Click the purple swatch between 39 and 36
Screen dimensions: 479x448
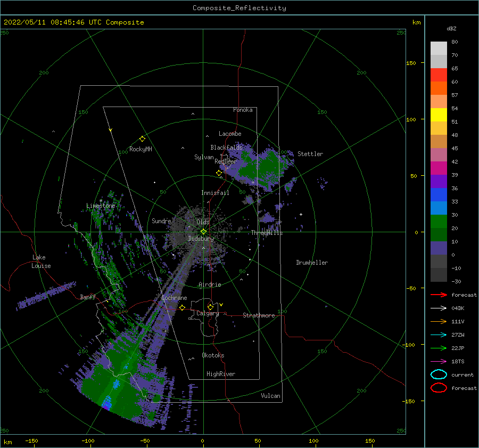point(439,182)
